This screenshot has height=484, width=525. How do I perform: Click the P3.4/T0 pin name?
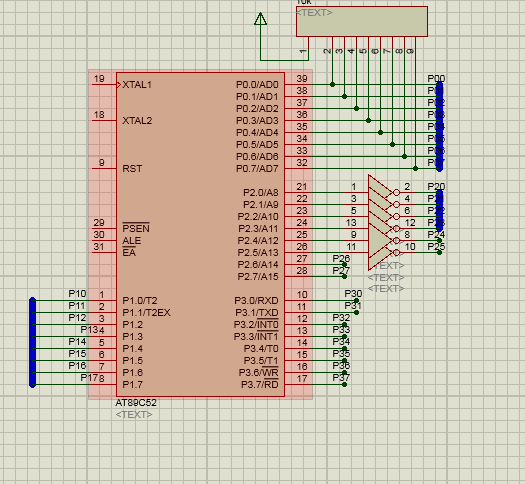261,348
